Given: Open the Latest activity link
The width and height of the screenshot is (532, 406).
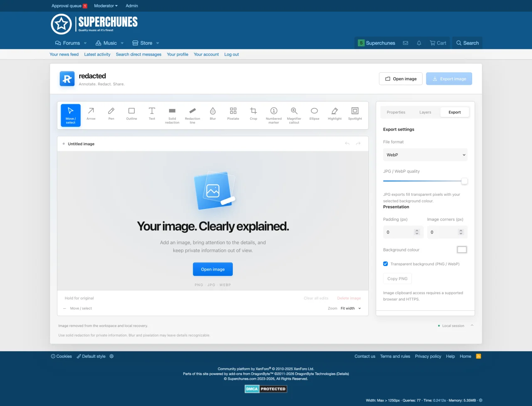Looking at the screenshot, I should [x=97, y=54].
